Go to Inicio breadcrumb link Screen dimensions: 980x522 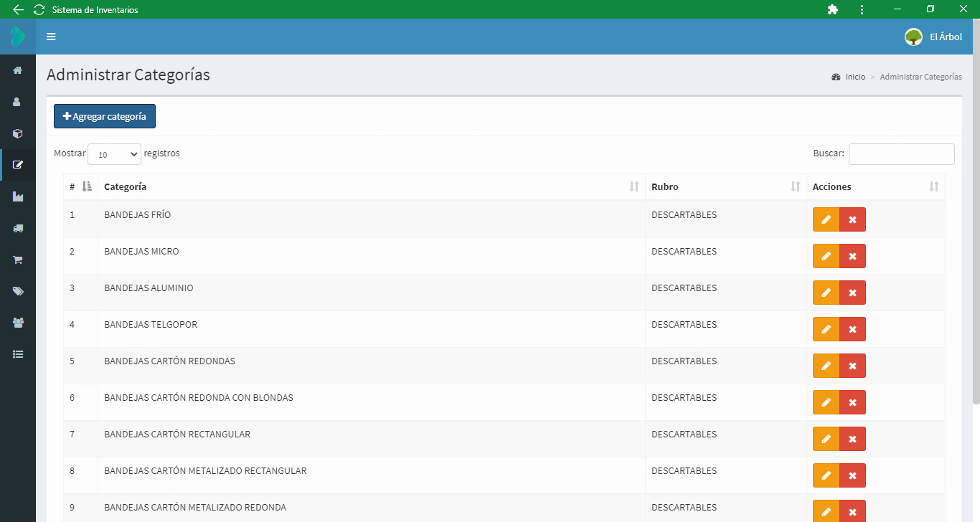854,77
